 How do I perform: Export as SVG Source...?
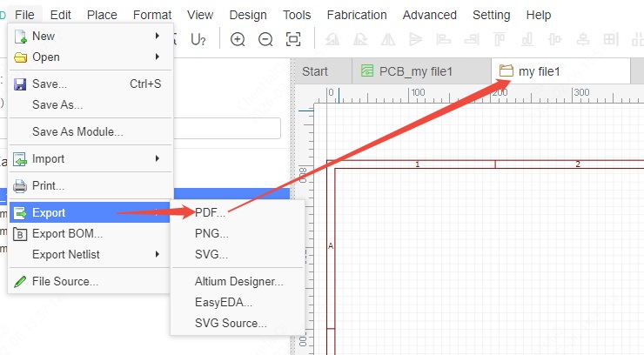click(x=231, y=324)
